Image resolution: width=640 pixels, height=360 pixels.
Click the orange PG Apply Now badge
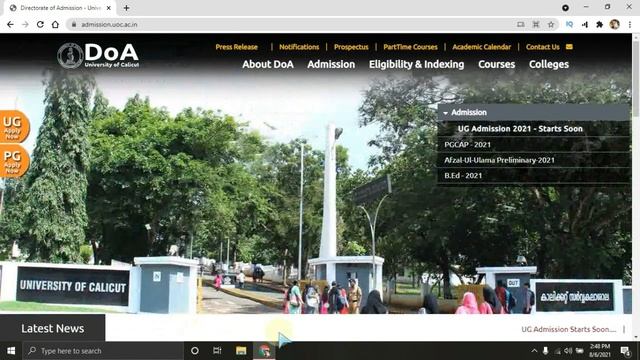(x=14, y=161)
